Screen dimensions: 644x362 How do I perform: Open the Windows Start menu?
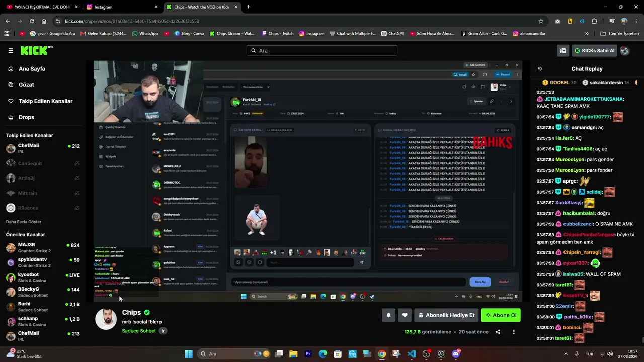click(189, 354)
